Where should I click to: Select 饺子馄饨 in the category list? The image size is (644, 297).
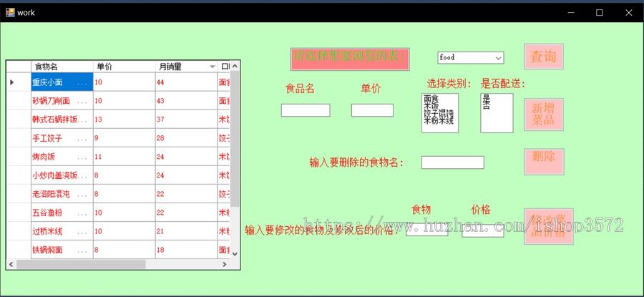(438, 113)
